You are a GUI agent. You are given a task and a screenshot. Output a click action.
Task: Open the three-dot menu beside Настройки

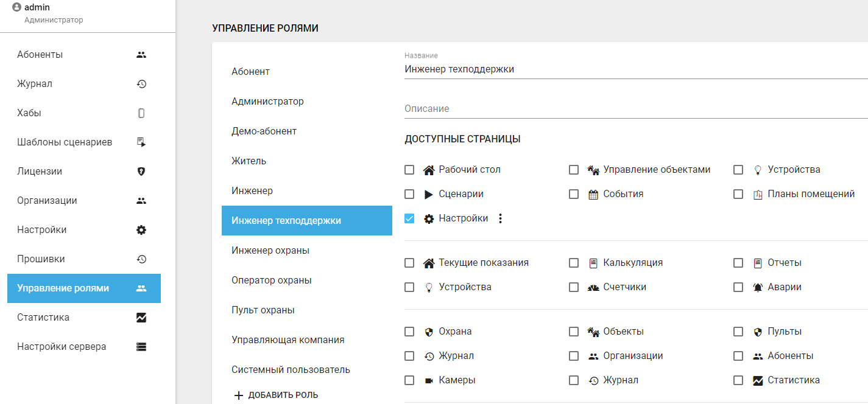pyautogui.click(x=501, y=218)
